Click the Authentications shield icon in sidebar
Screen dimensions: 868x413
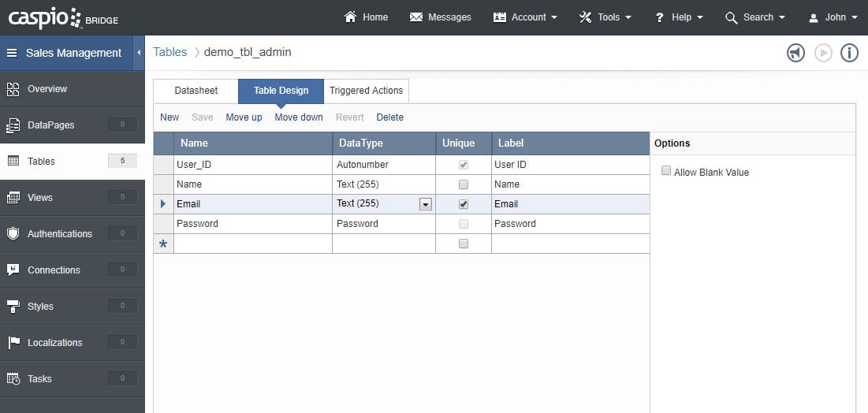tap(13, 233)
